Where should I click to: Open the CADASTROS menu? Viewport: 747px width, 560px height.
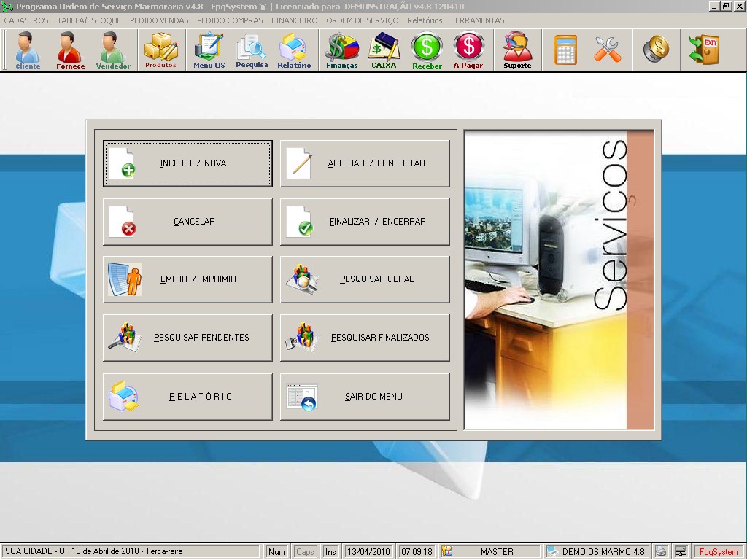pos(26,20)
